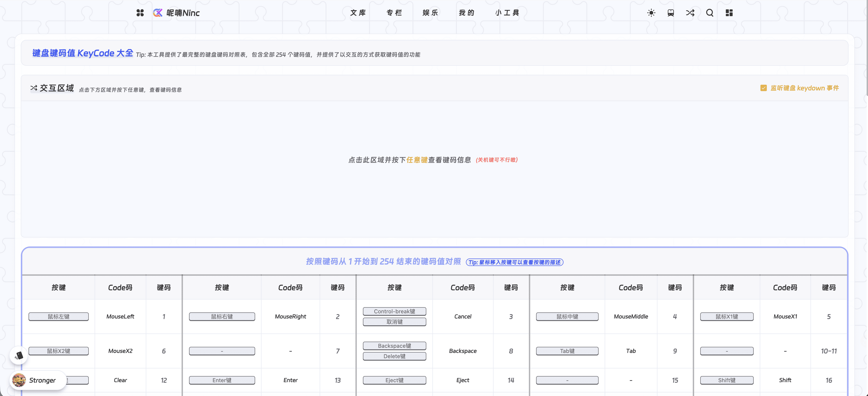Click the train travel icon in header
Viewport: 868px width, 396px height.
[x=671, y=13]
